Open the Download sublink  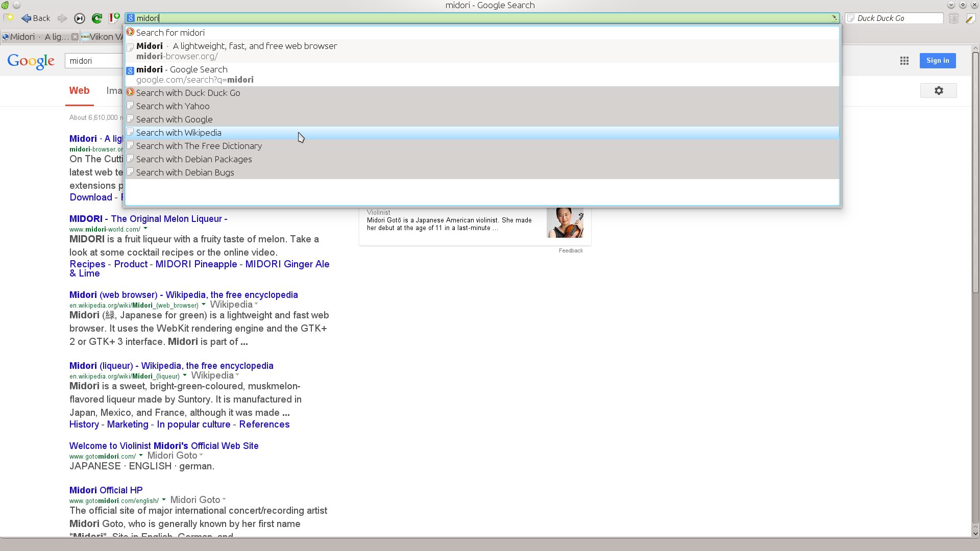(91, 197)
